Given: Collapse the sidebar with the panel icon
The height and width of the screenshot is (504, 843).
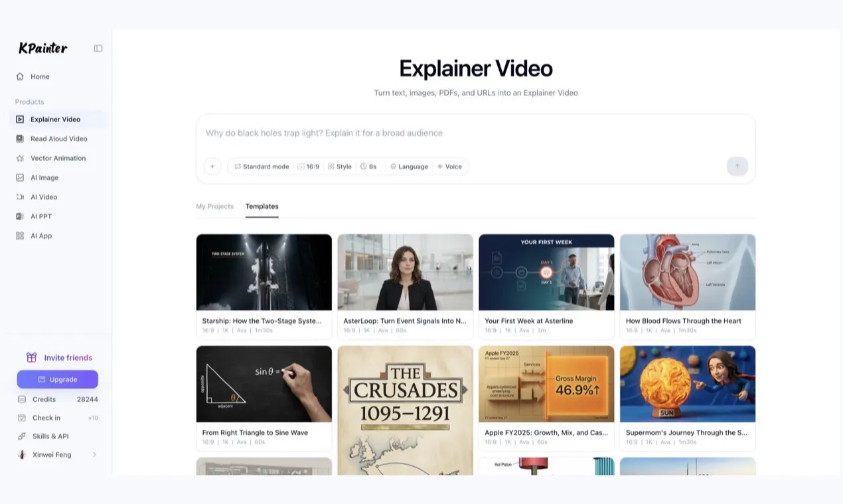Looking at the screenshot, I should pos(98,48).
